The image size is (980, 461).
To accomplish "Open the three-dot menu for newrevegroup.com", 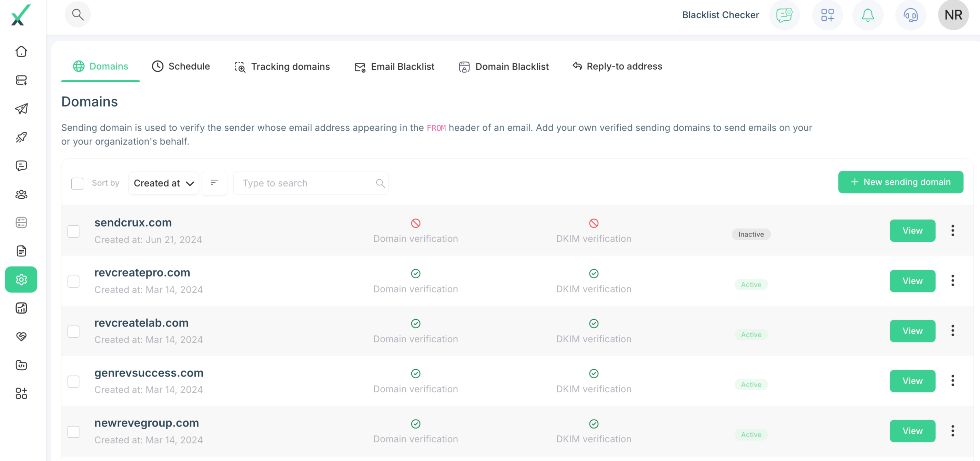I will [953, 431].
